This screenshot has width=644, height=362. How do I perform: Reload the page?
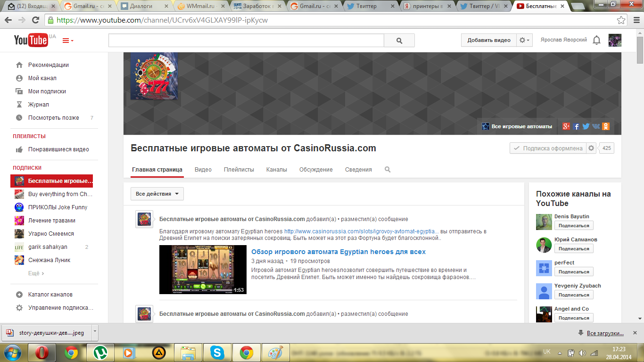click(36, 21)
